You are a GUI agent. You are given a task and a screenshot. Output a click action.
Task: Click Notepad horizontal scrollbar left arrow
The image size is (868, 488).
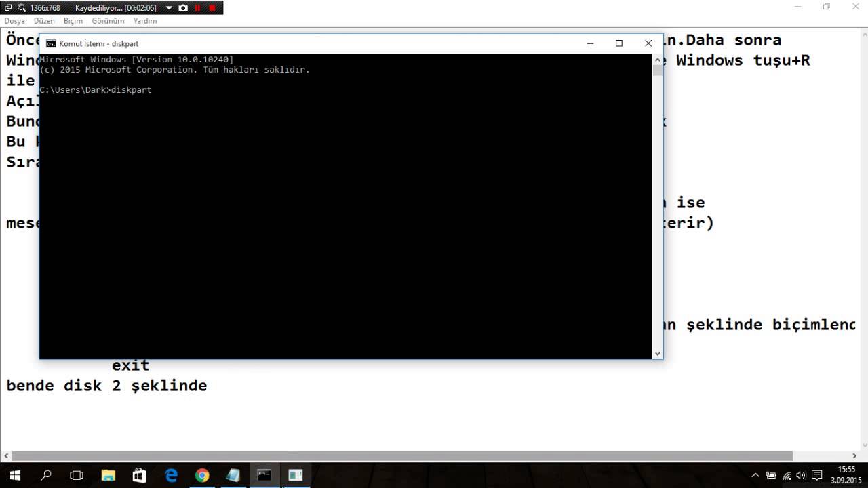point(5,456)
